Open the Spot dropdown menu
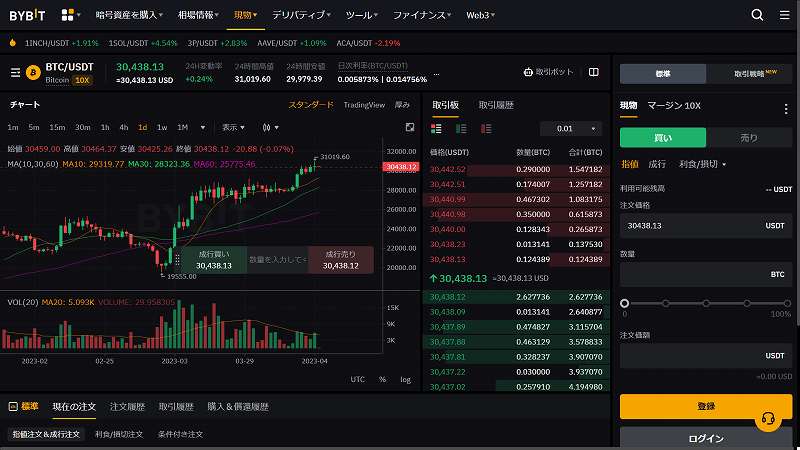Screen dimensions: 800x450 245,15
